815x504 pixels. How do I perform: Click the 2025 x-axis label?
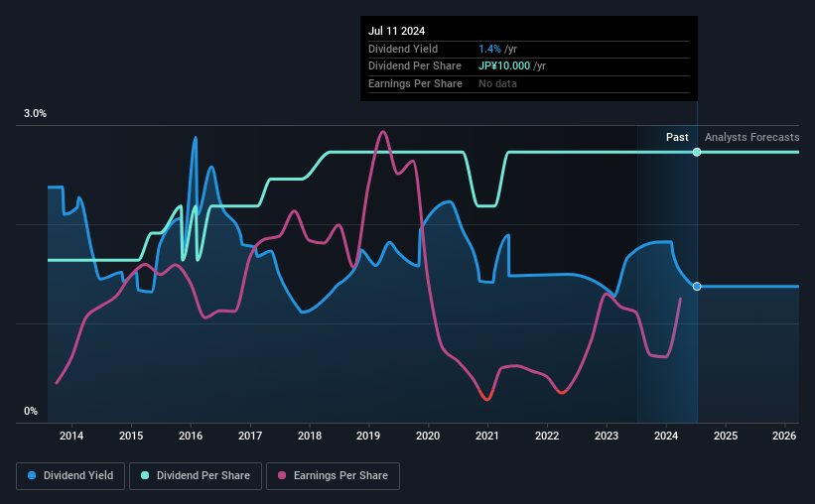click(726, 436)
